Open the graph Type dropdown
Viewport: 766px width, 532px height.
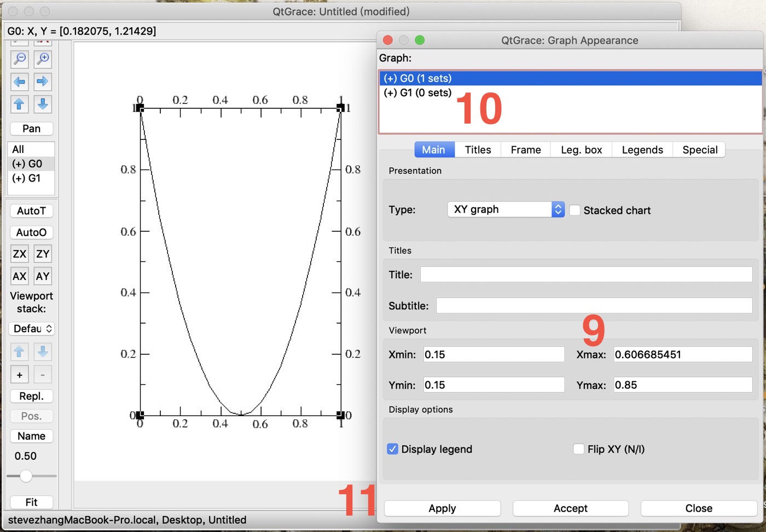click(506, 209)
